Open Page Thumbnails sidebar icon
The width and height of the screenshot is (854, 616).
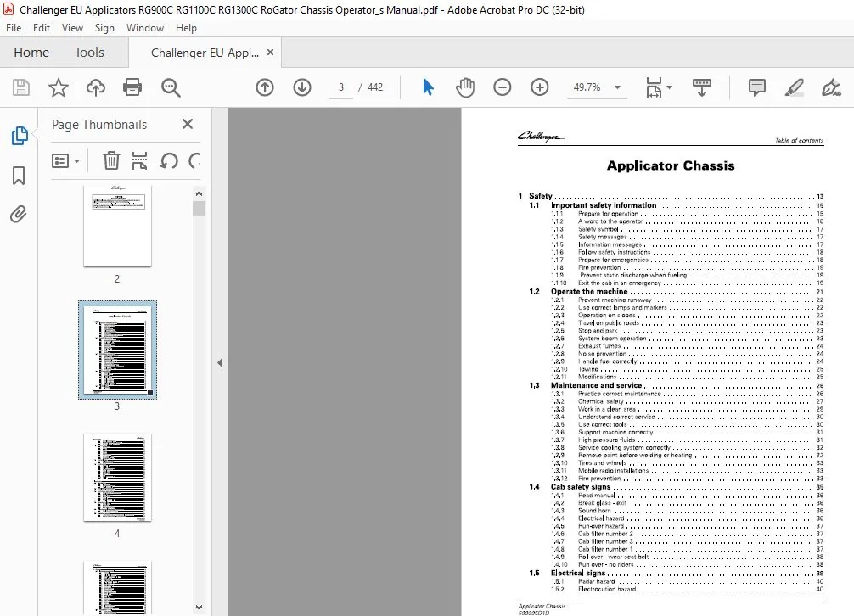19,136
